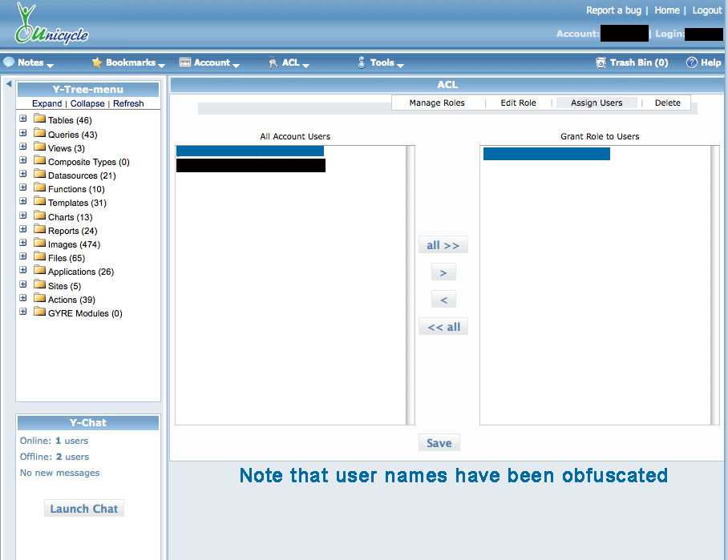Click the Notes speech bubble icon

[x=10, y=62]
